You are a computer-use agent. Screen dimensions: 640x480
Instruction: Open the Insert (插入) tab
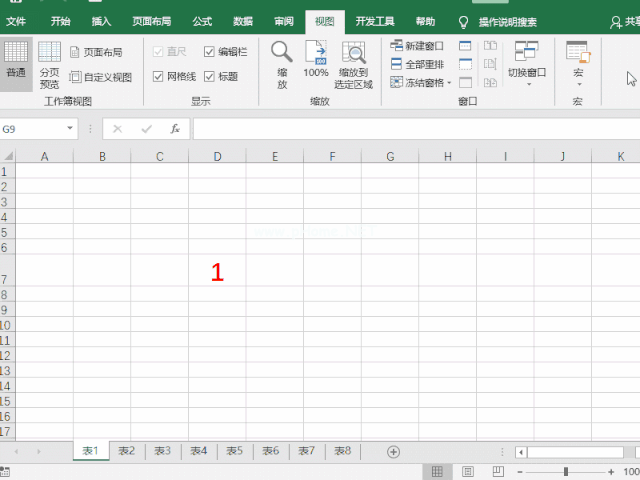coord(101,22)
